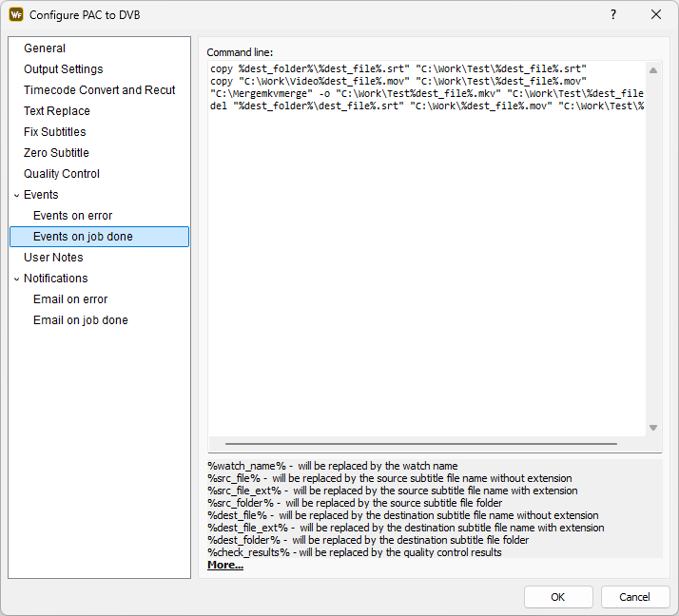Select Output Settings in the sidebar
679x616 pixels.
63,69
